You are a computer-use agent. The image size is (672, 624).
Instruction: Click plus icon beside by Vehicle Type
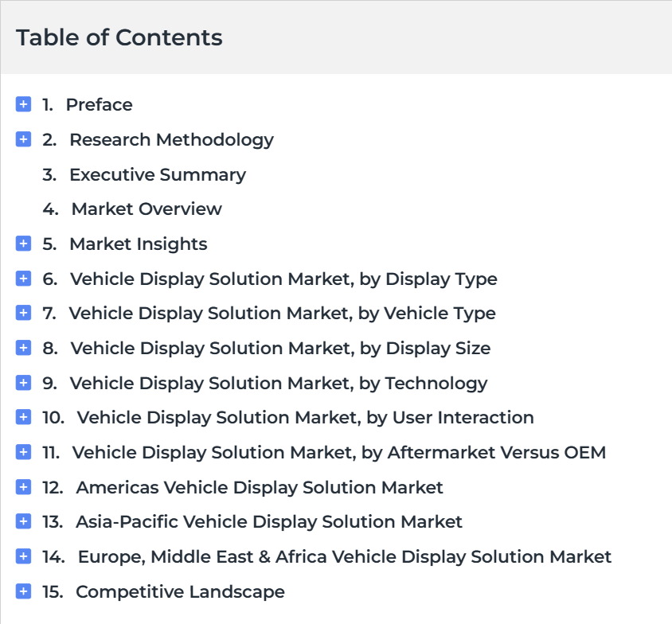(23, 313)
